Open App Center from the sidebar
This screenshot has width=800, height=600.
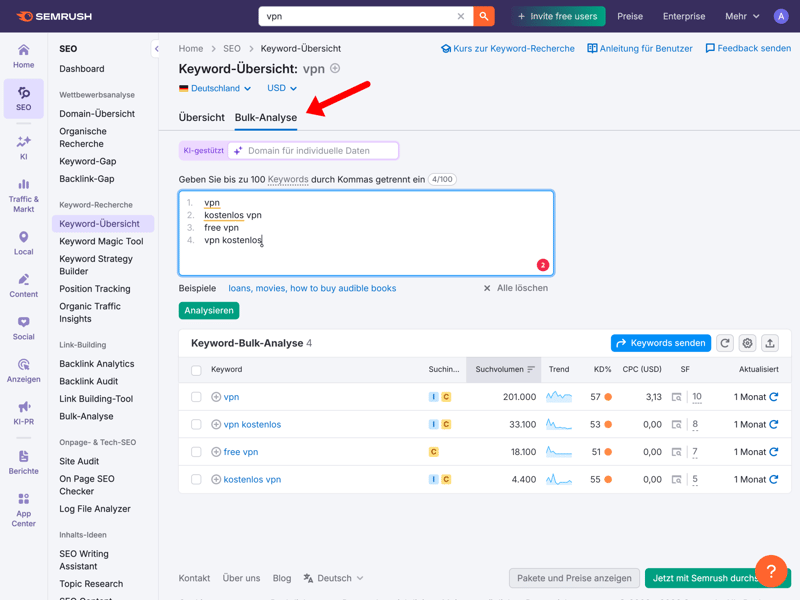coord(23,508)
